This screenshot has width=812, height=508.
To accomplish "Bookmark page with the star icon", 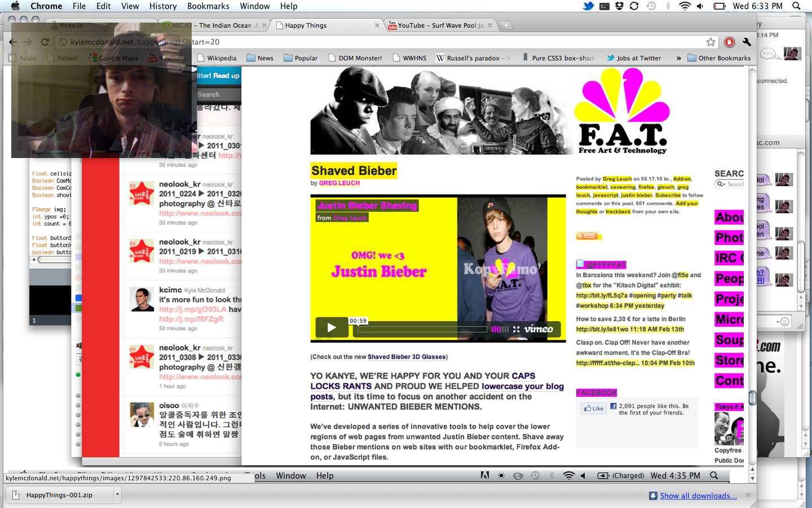I will pos(710,42).
